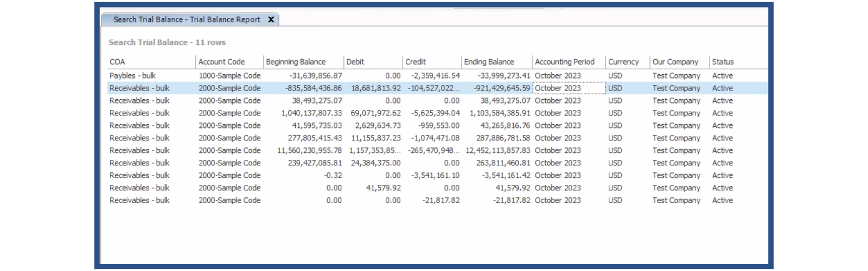Close the Trial Balance Report tab
Viewport: 868px width, 271px height.
pos(271,20)
